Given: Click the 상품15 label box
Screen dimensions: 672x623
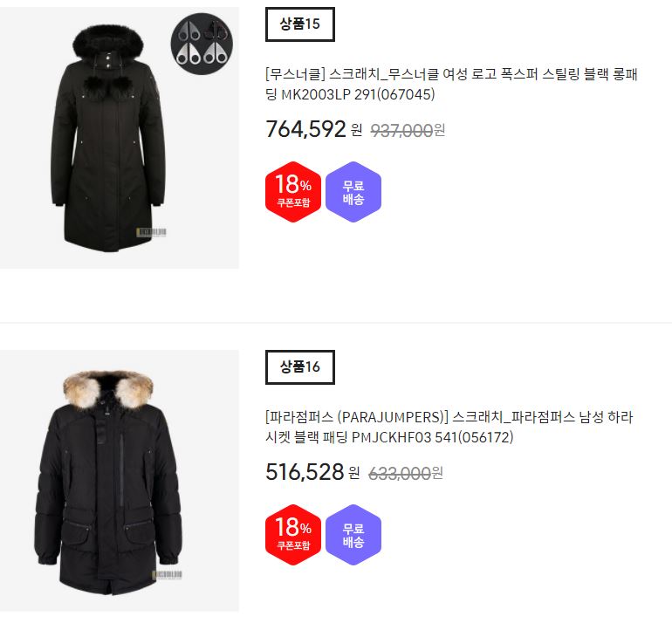Looking at the screenshot, I should (x=300, y=24).
